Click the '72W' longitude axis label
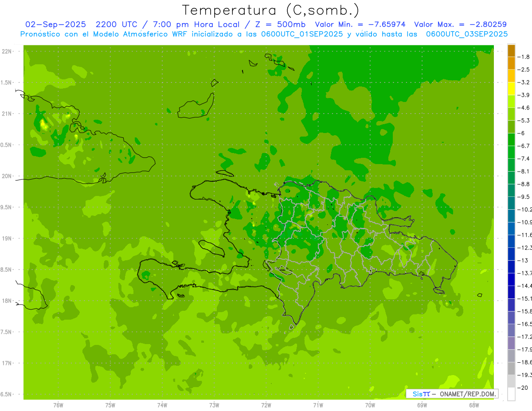 point(266,405)
